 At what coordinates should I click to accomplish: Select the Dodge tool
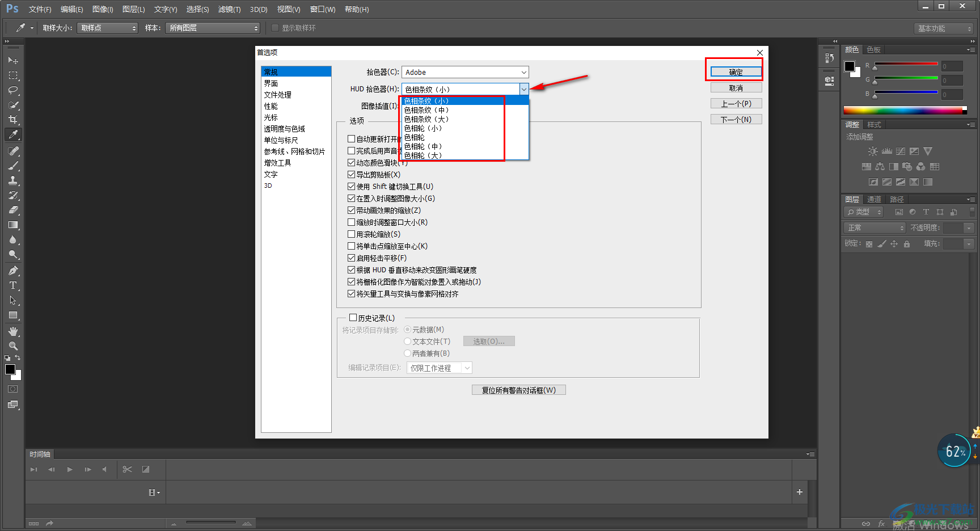[13, 254]
